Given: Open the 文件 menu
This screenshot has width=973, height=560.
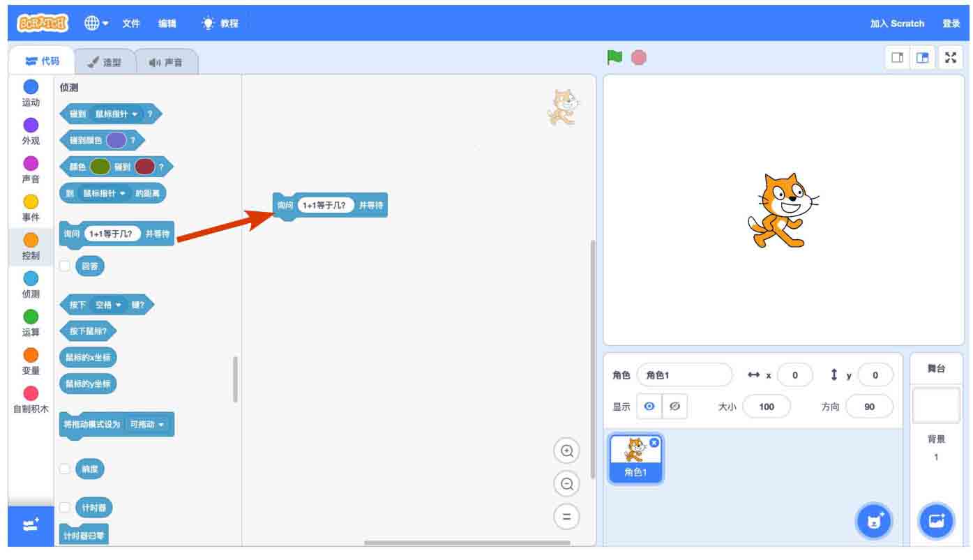Looking at the screenshot, I should click(x=131, y=23).
